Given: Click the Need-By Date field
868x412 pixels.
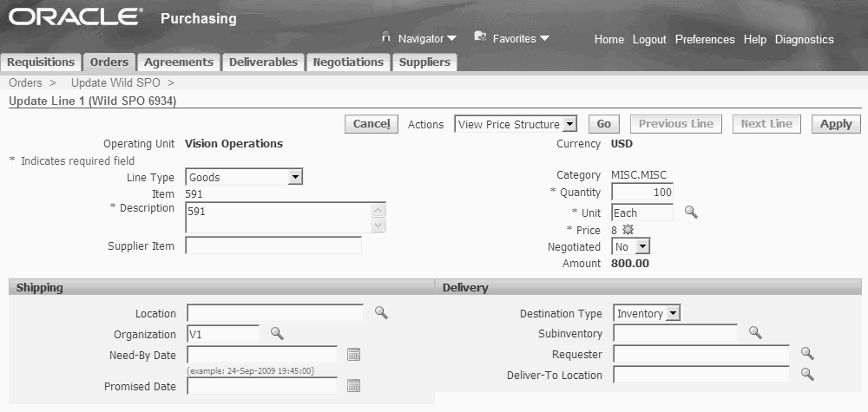Looking at the screenshot, I should point(262,355).
